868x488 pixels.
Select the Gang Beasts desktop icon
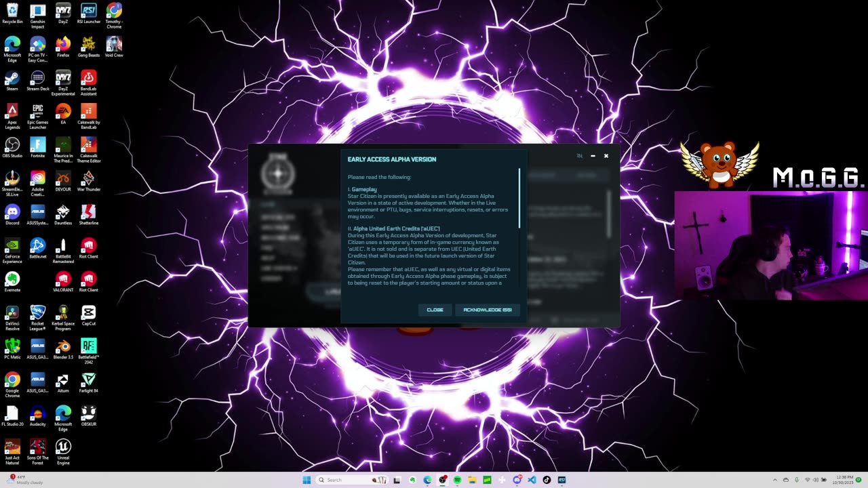pos(88,47)
